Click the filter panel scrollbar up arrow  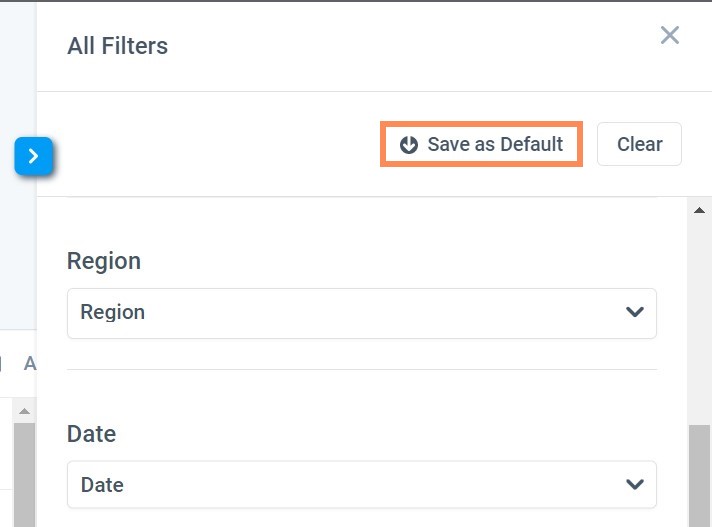[x=699, y=210]
